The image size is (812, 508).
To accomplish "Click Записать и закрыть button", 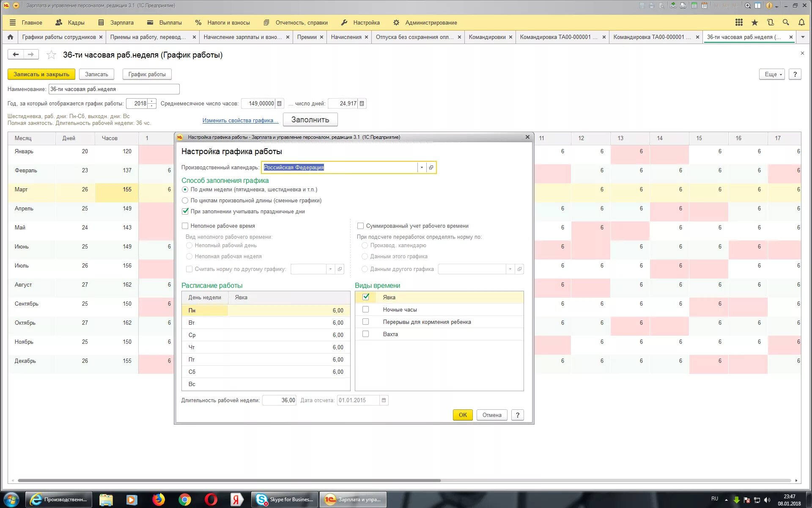I will tap(41, 74).
